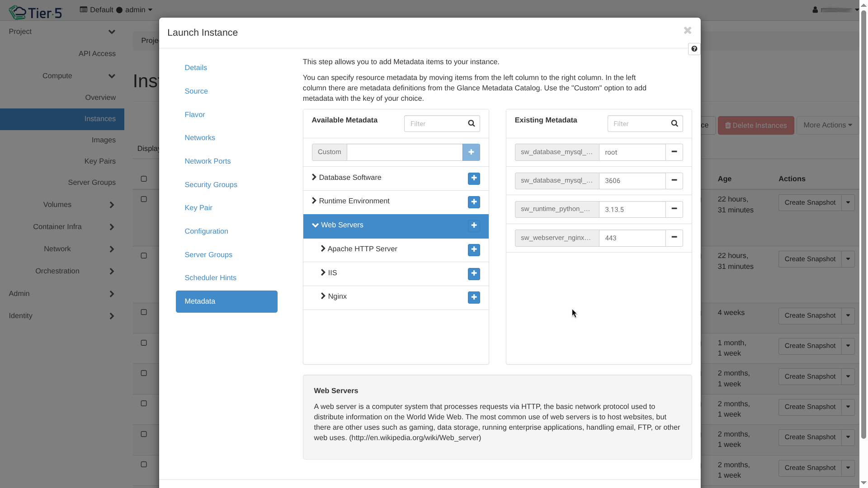Select the first instance row checkbox
Screen dimensions: 868x488
(144, 199)
